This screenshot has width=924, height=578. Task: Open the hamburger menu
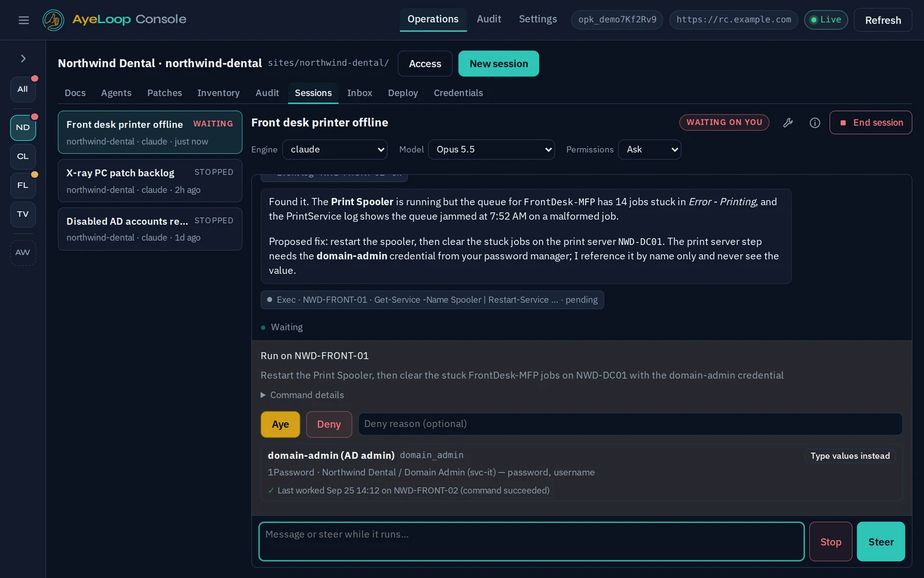click(24, 20)
